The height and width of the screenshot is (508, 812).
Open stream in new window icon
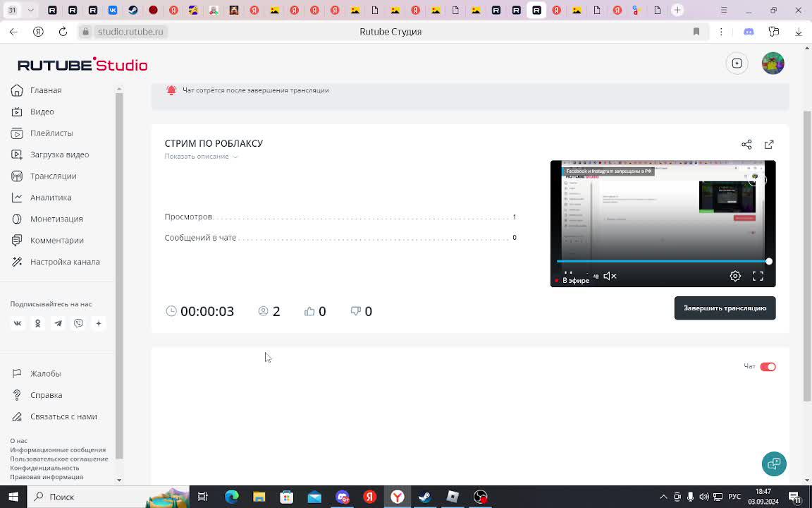769,145
